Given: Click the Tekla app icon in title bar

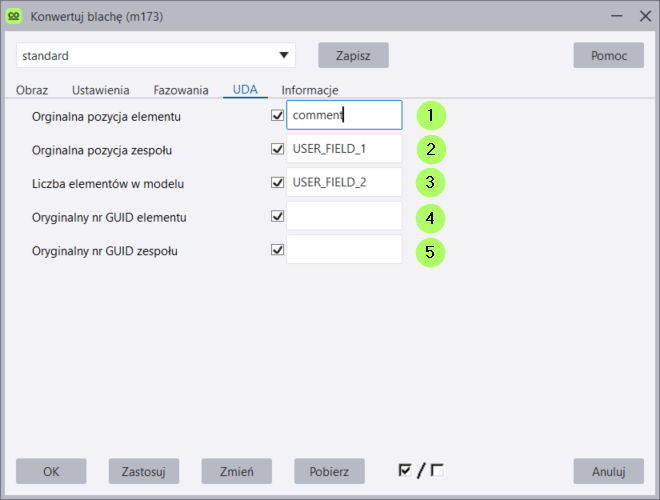Looking at the screenshot, I should [15, 15].
